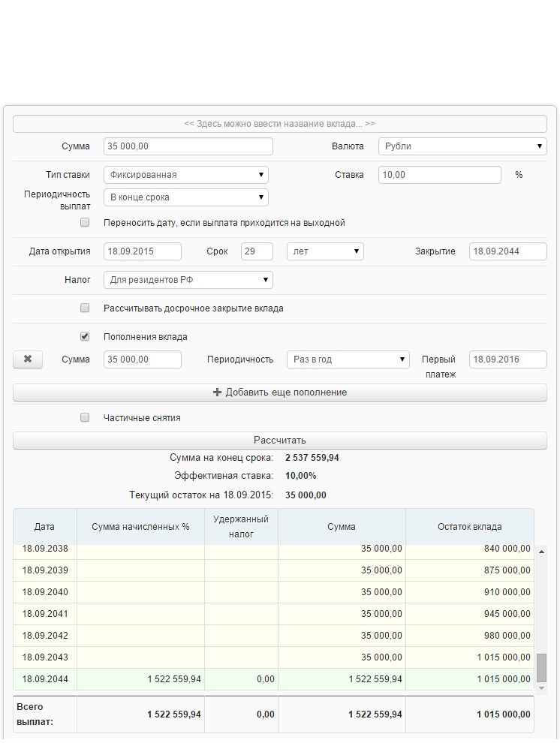
Task: Open the Налог dropdown for residents
Action: pyautogui.click(x=188, y=280)
